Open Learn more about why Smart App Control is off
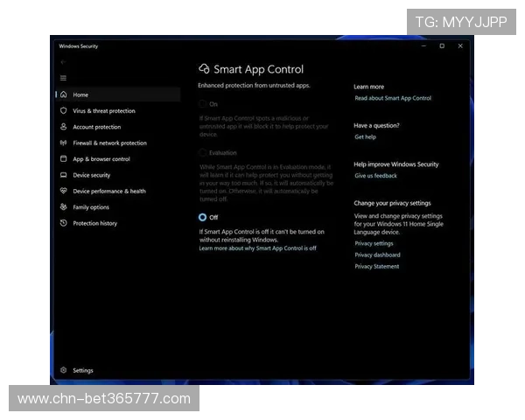This screenshot has width=525, height=420. (x=257, y=248)
